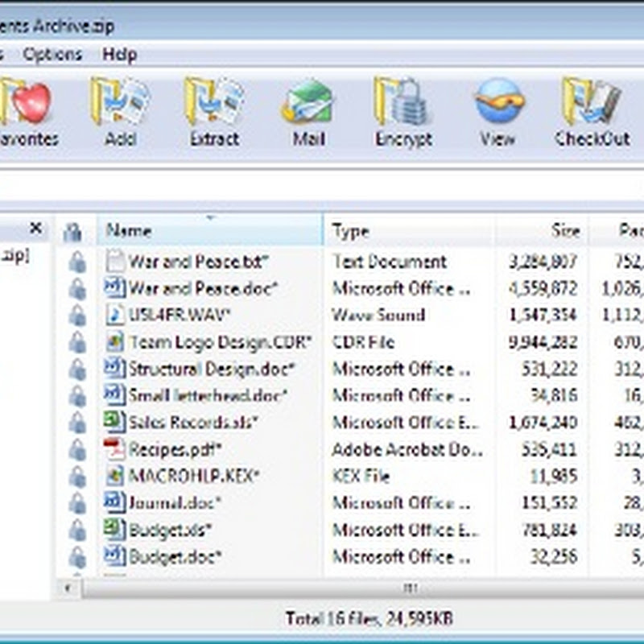Viewport: 644px width, 644px height.
Task: Click size value 9,944,282
Action: pos(543,343)
